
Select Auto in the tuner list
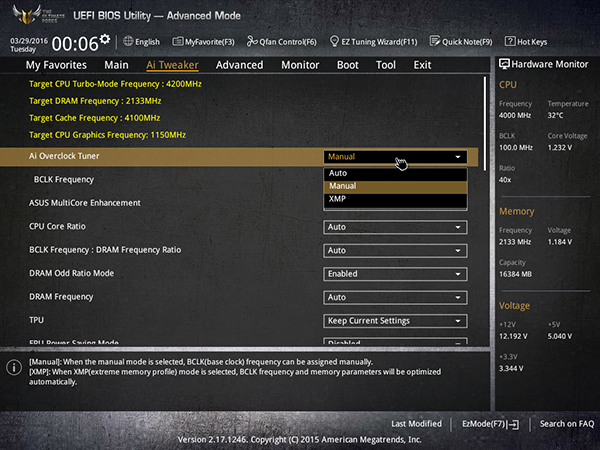(x=395, y=173)
